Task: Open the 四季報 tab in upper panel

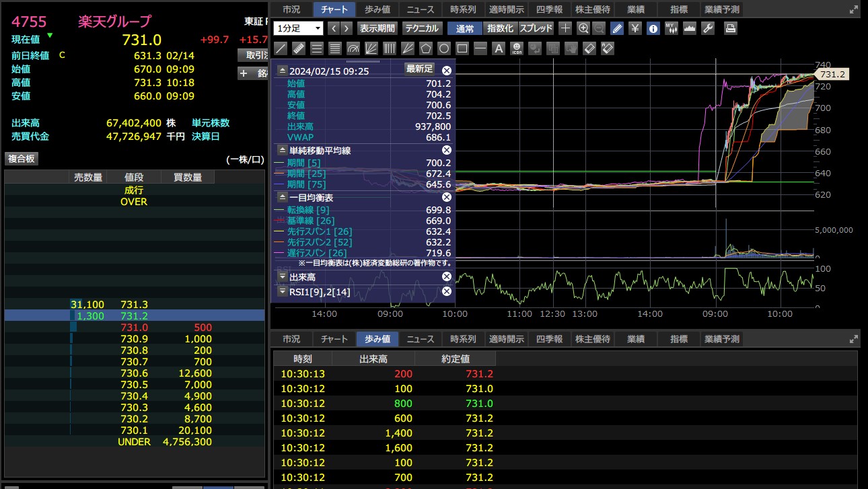Action: point(550,9)
